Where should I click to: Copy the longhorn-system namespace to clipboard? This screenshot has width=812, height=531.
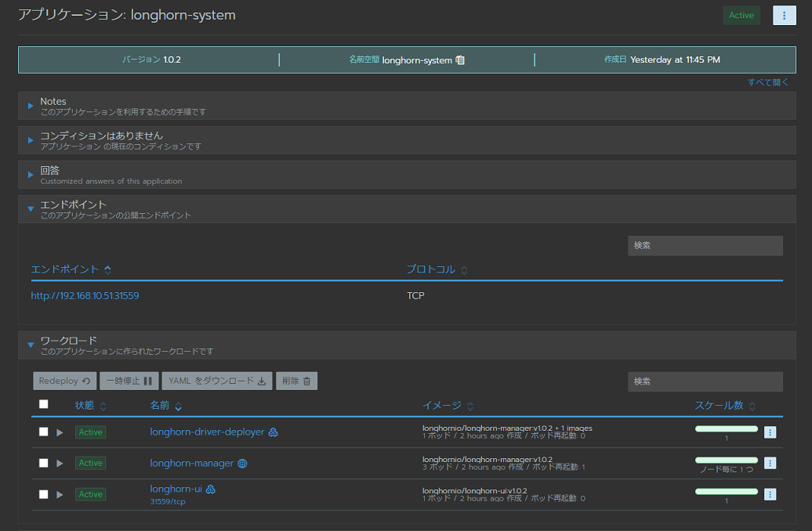pyautogui.click(x=460, y=60)
